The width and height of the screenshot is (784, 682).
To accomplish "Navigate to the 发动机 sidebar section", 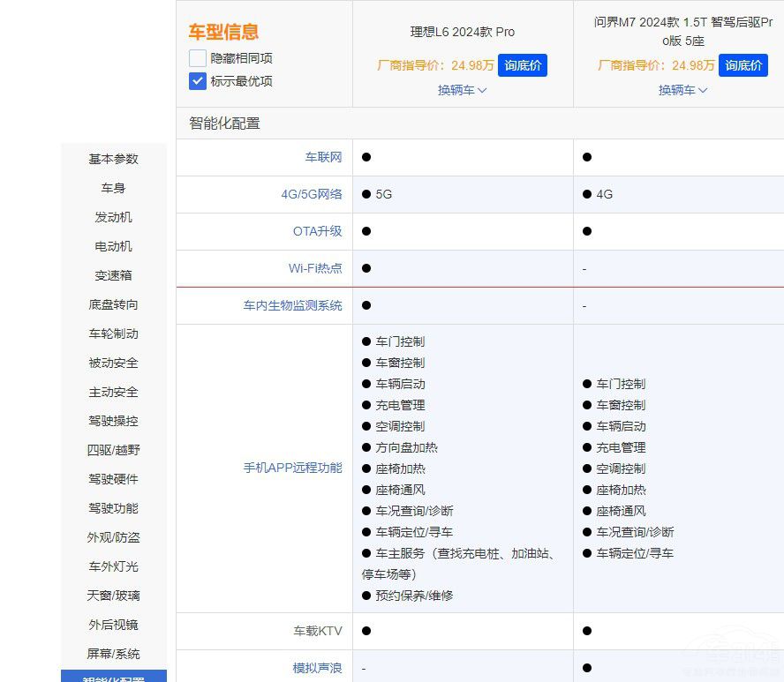I will [112, 217].
